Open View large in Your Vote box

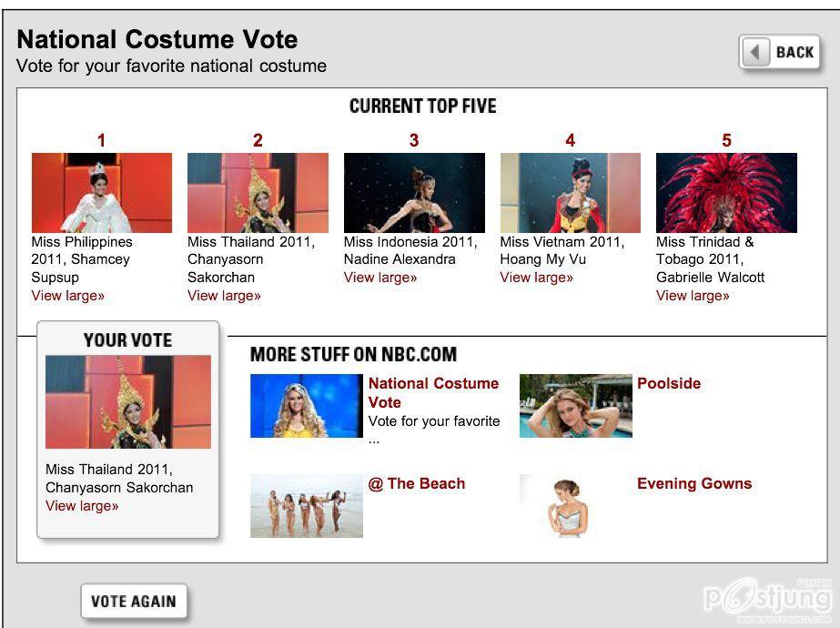pyautogui.click(x=82, y=506)
